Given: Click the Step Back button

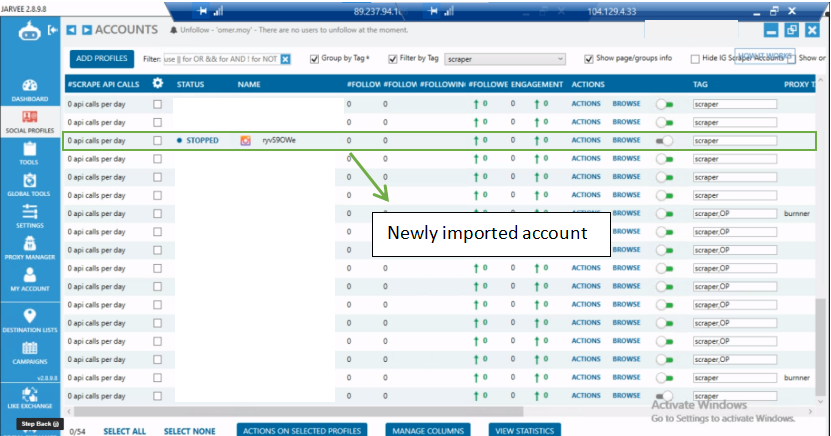Looking at the screenshot, I should tap(40, 424).
